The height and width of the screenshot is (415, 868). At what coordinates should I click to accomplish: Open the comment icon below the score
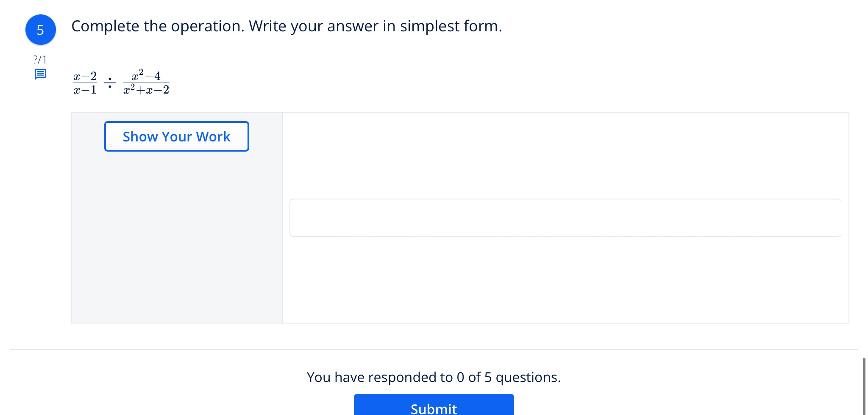(x=40, y=75)
